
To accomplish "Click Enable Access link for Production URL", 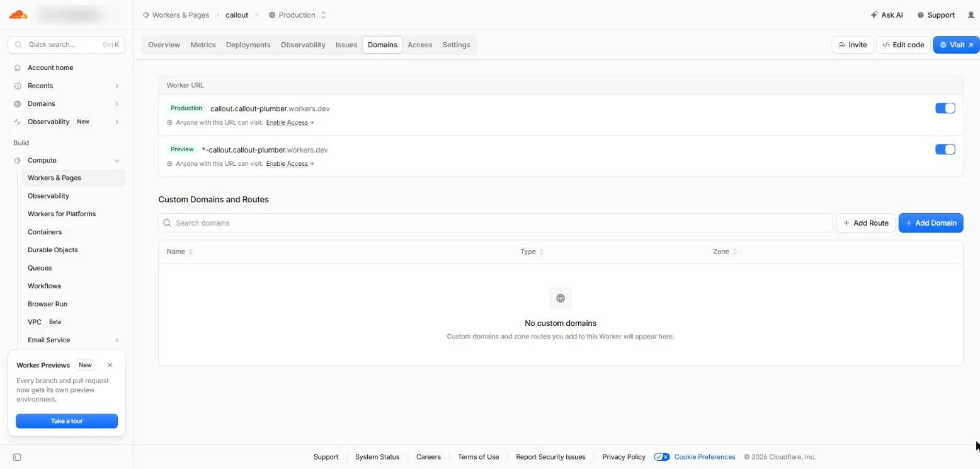I will 290,123.
